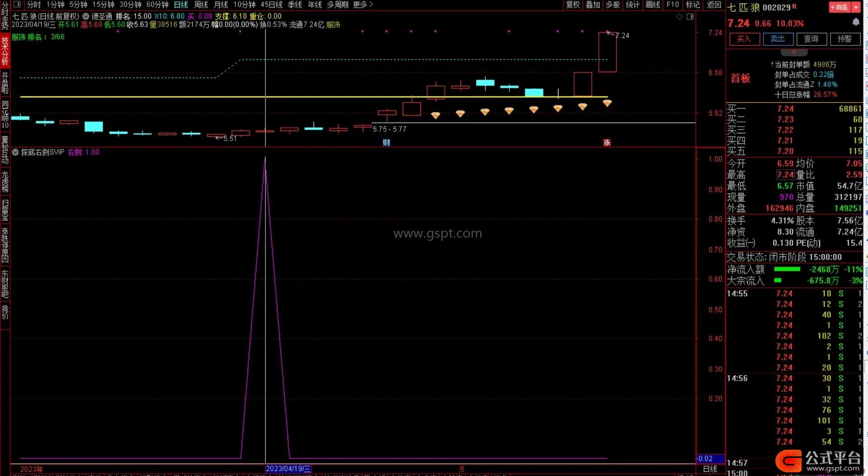Click the 统计 statistics tool

(632, 5)
